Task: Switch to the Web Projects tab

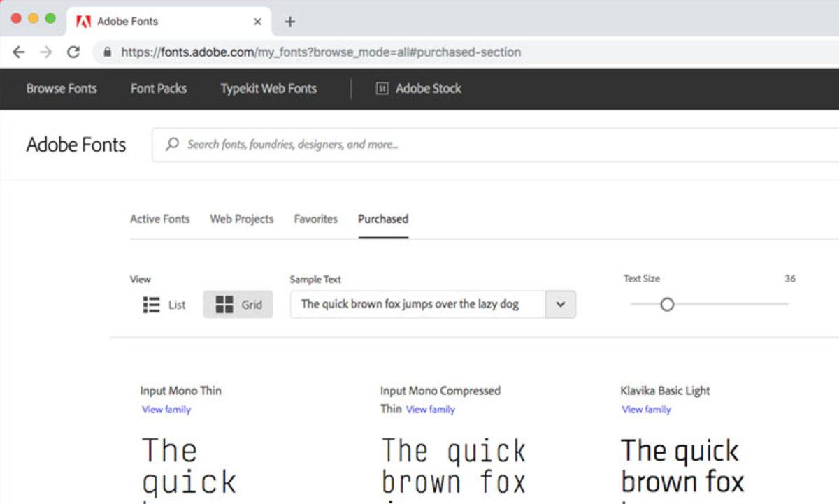Action: pos(241,219)
